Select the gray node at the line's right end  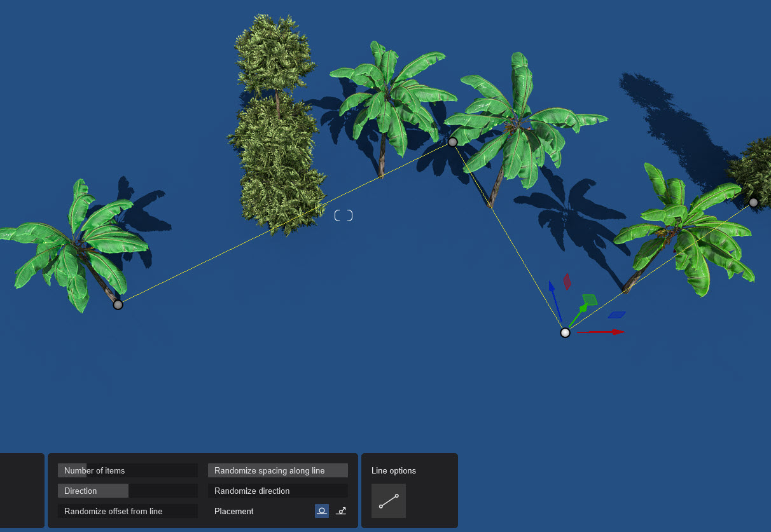(753, 203)
